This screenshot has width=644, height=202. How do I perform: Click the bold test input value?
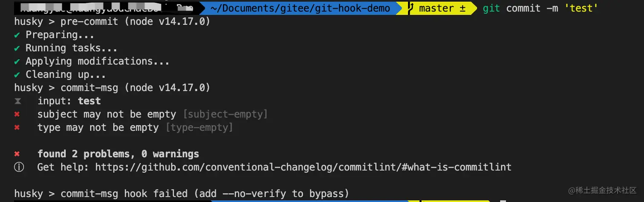point(89,101)
